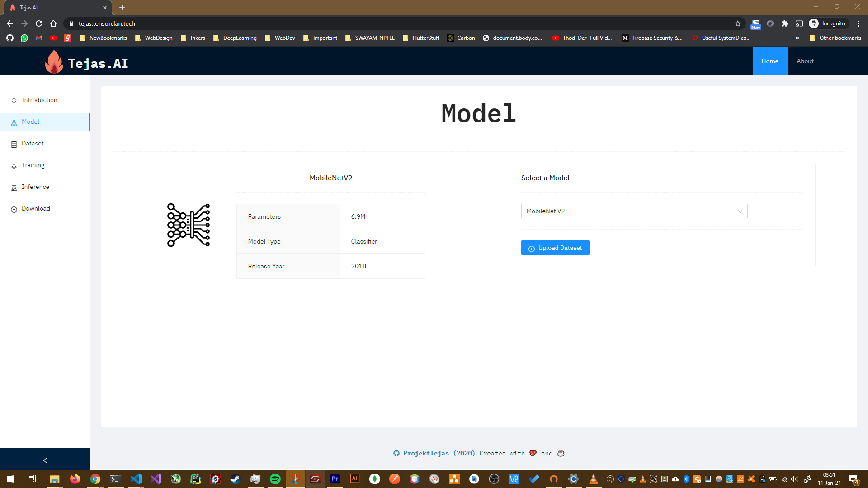Click the Introduction lightbulb icon in sidebar

[x=14, y=101]
